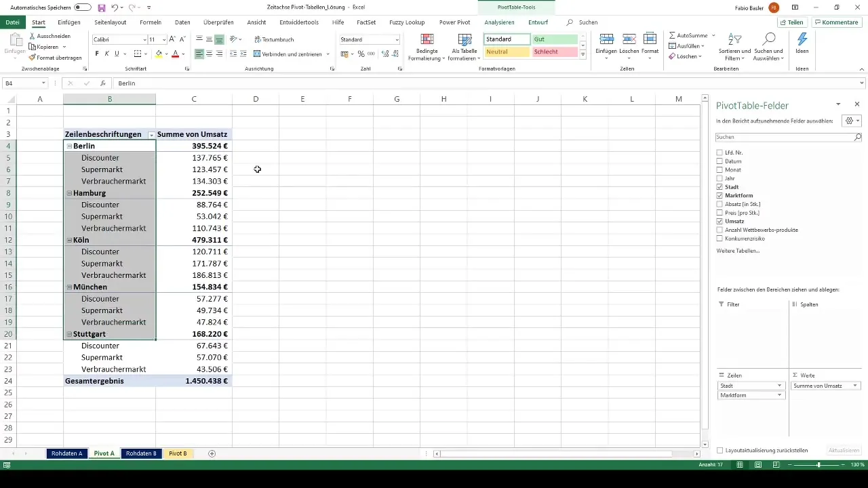Viewport: 868px width, 488px height.
Task: Click the percent style icon
Action: 361,54
